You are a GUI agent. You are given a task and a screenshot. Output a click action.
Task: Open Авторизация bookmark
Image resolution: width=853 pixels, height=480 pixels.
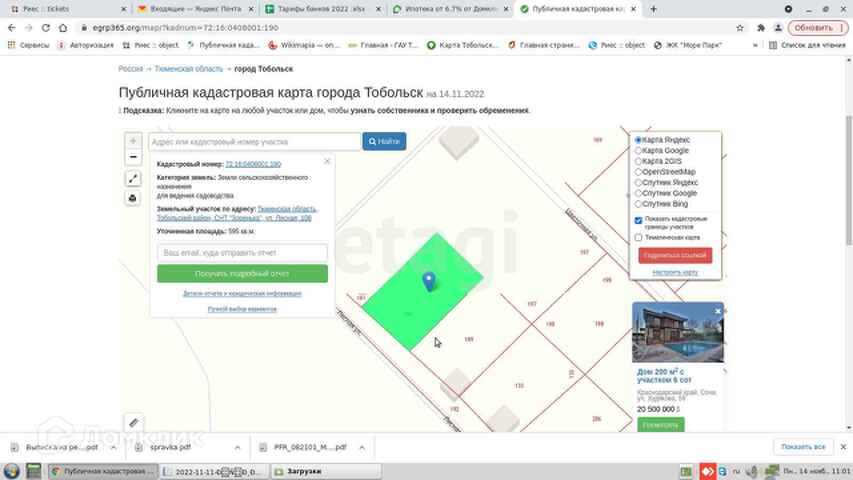click(86, 45)
